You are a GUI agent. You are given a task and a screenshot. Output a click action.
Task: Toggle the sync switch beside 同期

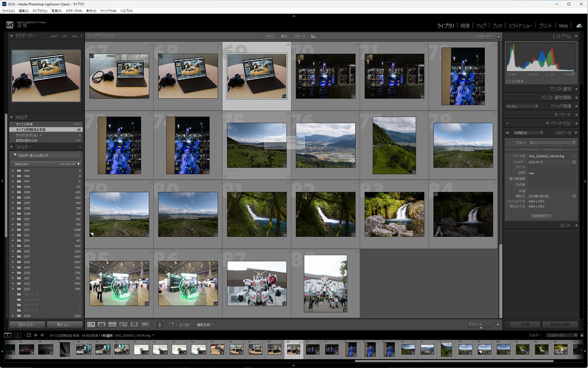(x=507, y=324)
